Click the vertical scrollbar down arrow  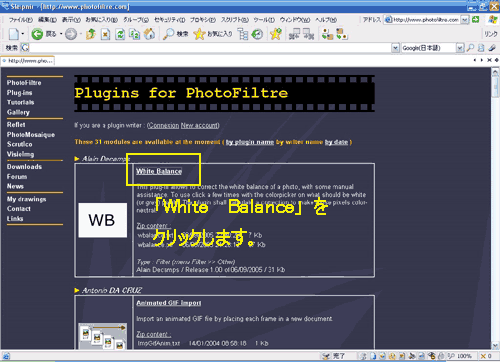(495, 346)
